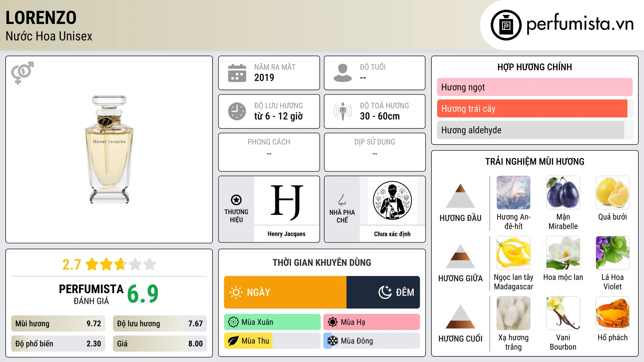This screenshot has width=644, height=362.
Task: Click the Henry Jacques brand name link
Action: (286, 234)
